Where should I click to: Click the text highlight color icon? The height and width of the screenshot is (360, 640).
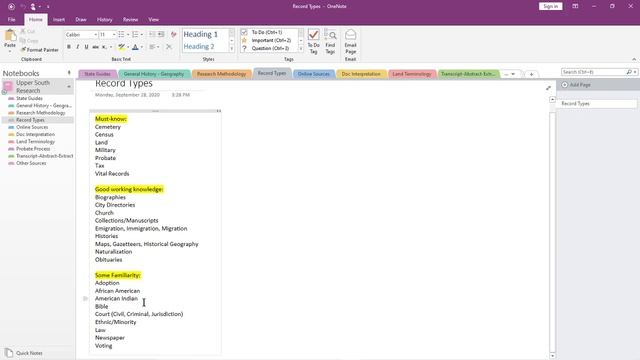(121, 47)
